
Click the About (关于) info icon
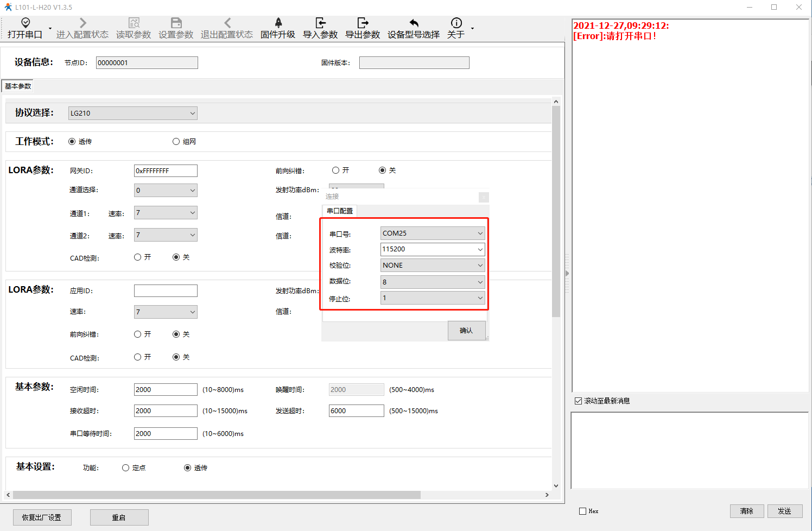(x=456, y=23)
